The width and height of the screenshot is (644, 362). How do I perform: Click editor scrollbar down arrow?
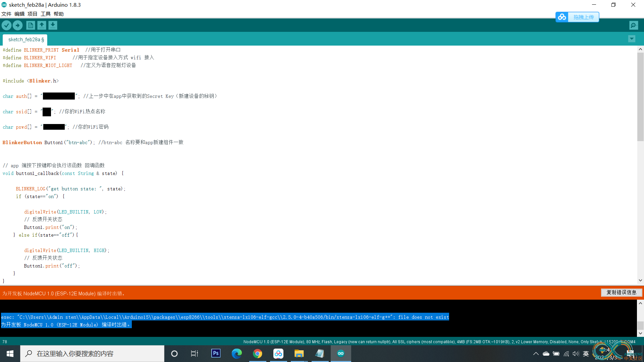[x=640, y=280]
